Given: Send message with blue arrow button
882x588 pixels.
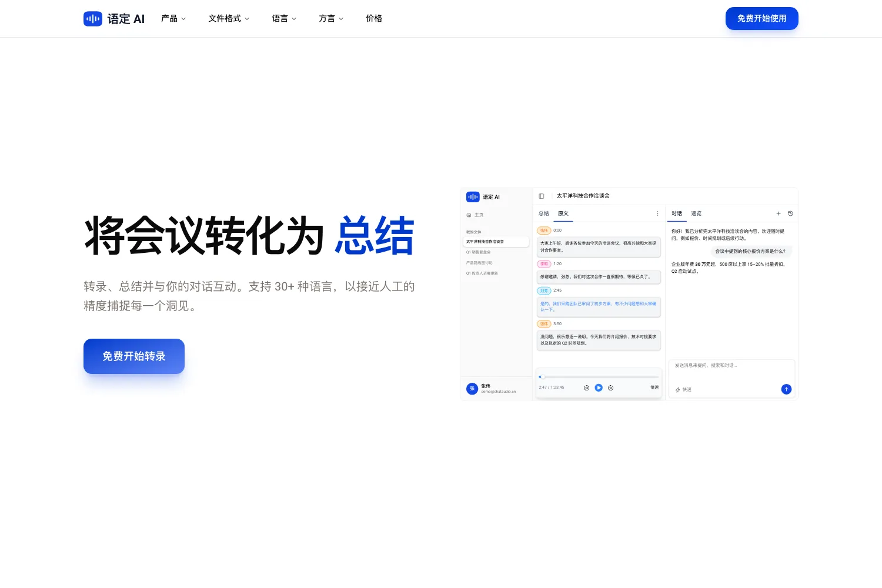Looking at the screenshot, I should (786, 389).
